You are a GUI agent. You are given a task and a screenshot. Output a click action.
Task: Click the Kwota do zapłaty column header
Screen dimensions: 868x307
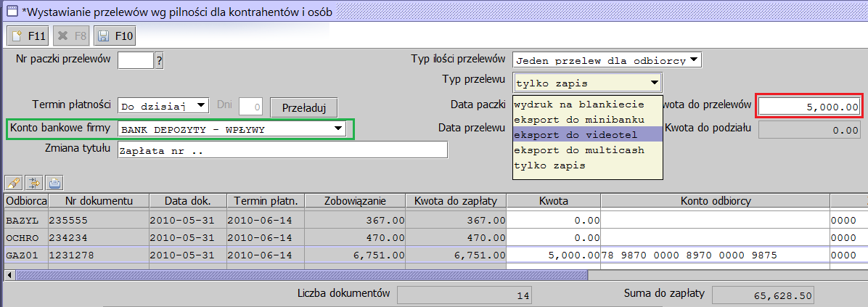(x=456, y=201)
